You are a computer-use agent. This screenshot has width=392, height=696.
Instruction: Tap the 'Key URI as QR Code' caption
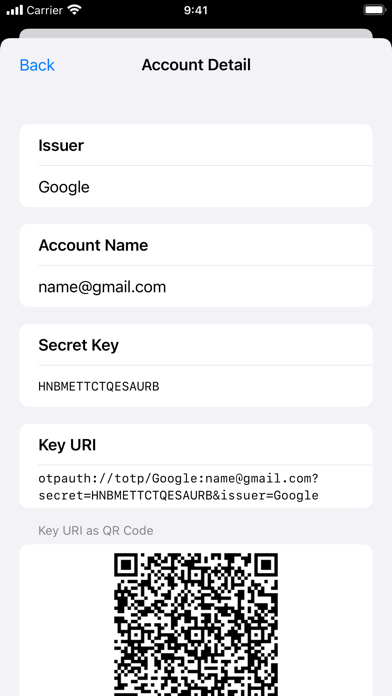click(x=96, y=530)
